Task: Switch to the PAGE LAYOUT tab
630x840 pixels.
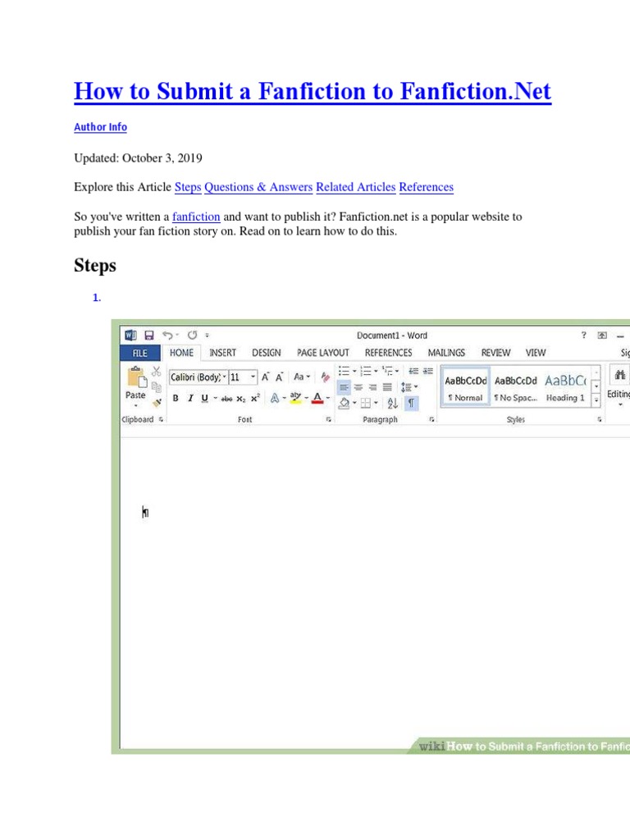Action: click(323, 353)
